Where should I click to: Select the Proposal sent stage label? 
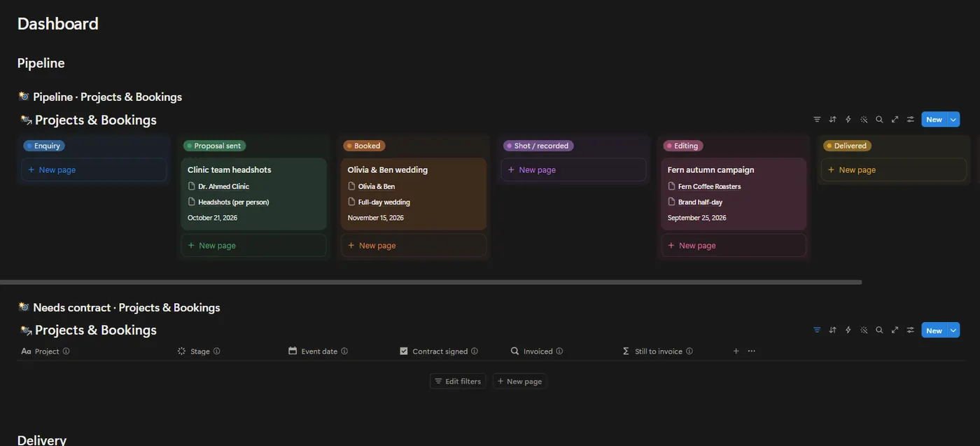[x=214, y=146]
